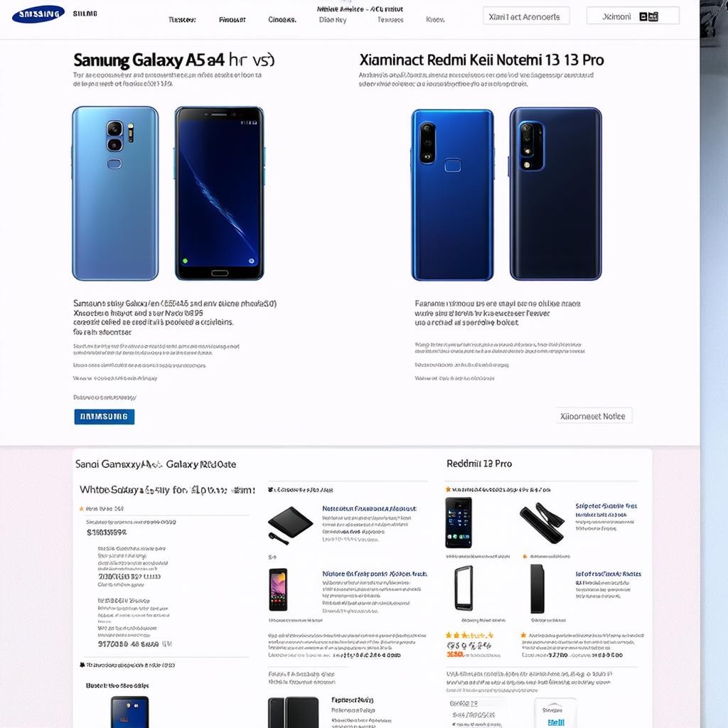Open the first top navigation menu item
728x728 pixels.
point(182,19)
